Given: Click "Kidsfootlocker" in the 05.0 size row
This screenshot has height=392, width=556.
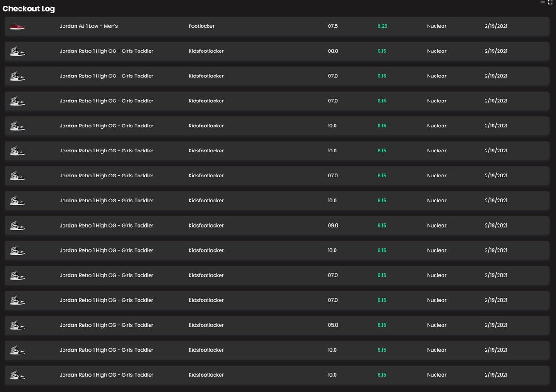Looking at the screenshot, I should click(x=206, y=325).
